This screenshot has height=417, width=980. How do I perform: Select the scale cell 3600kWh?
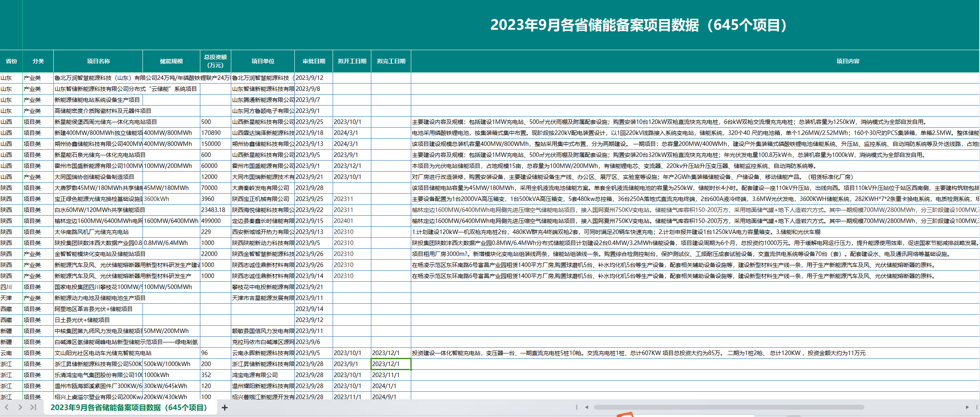pyautogui.click(x=171, y=199)
